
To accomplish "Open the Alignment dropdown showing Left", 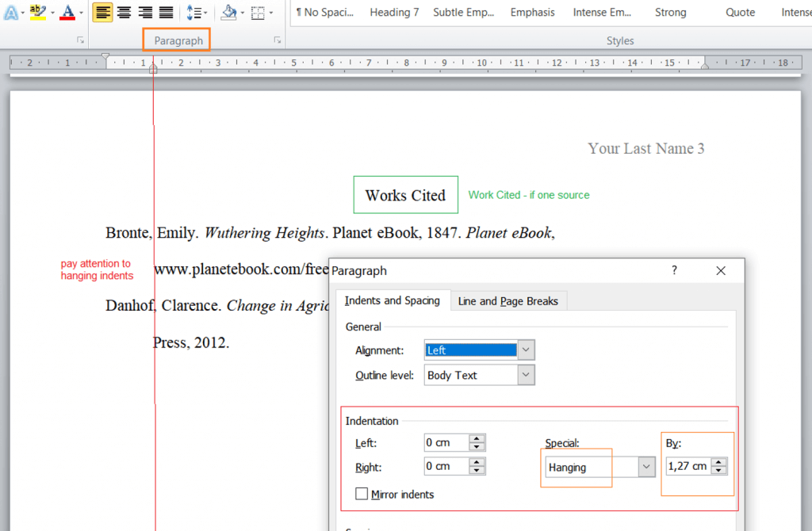I will point(527,350).
